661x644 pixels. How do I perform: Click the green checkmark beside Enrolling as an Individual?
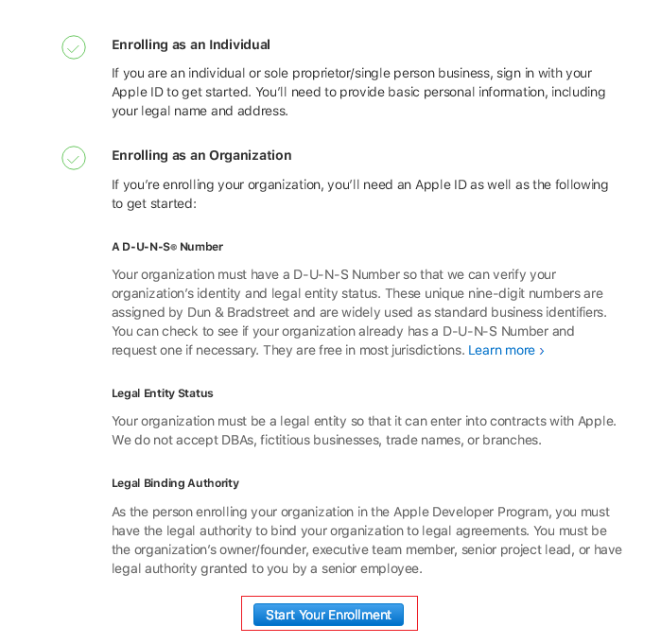(x=74, y=47)
